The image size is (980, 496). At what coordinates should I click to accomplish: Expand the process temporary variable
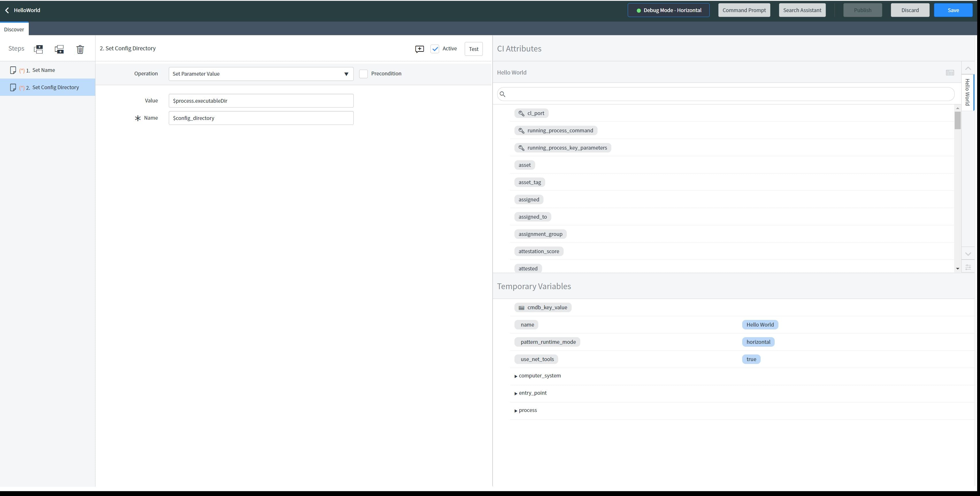[x=516, y=410]
